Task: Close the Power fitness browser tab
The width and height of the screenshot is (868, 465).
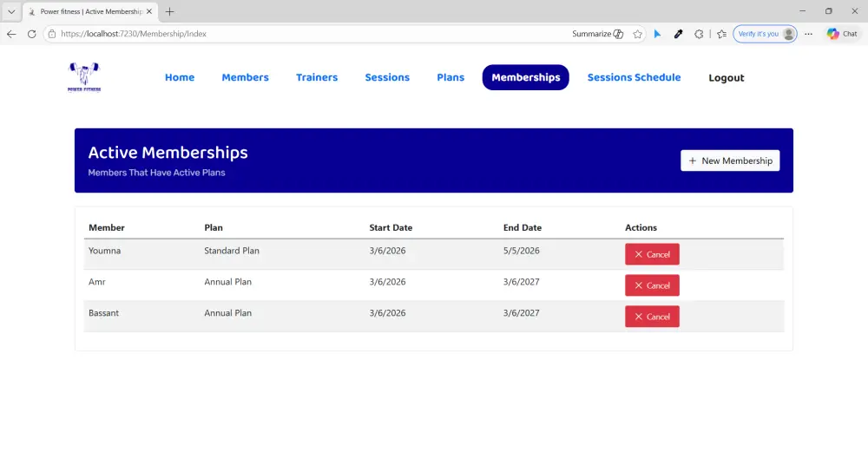Action: click(149, 11)
